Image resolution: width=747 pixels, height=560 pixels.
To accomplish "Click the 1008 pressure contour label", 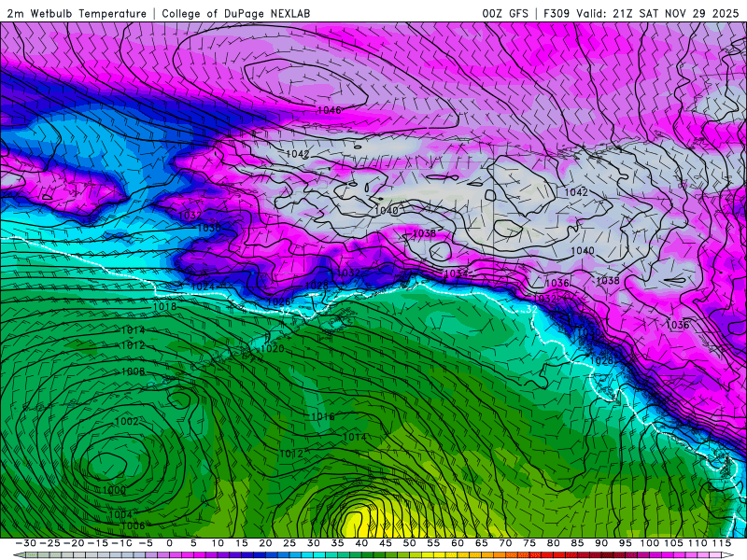I will coord(133,371).
